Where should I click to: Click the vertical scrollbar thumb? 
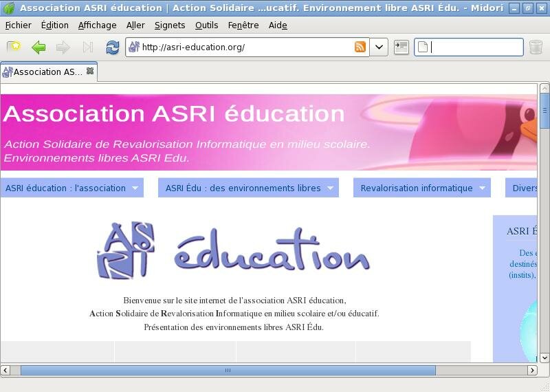pos(544,111)
